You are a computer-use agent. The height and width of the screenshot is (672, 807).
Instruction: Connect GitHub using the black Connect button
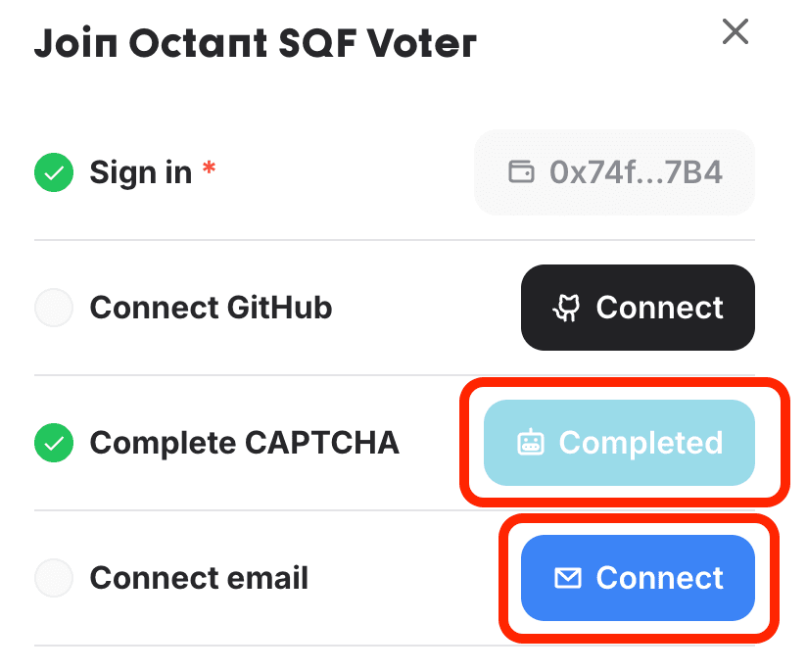(638, 308)
